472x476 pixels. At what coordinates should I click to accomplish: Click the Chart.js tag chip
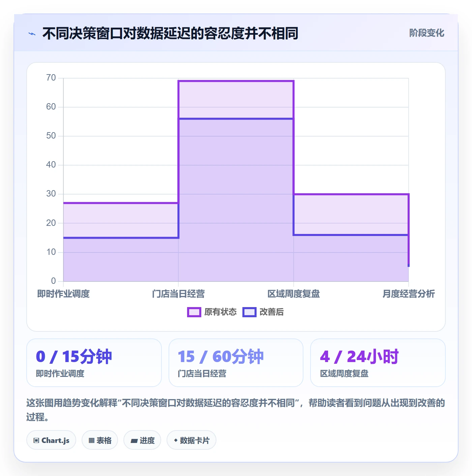(x=51, y=440)
